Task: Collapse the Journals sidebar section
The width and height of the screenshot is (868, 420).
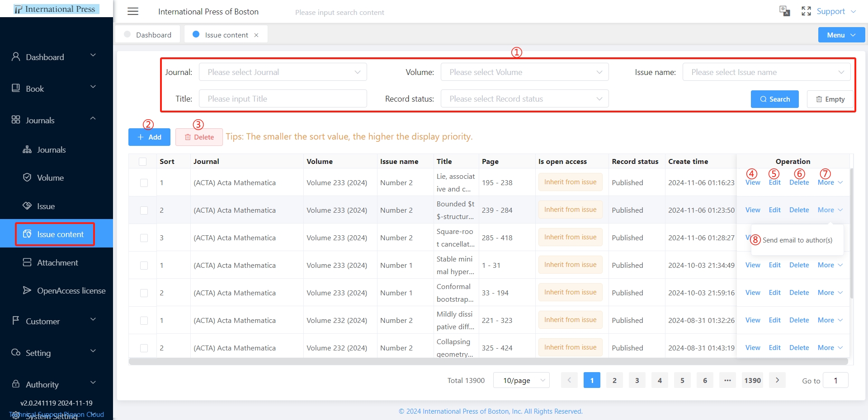Action: pos(57,120)
